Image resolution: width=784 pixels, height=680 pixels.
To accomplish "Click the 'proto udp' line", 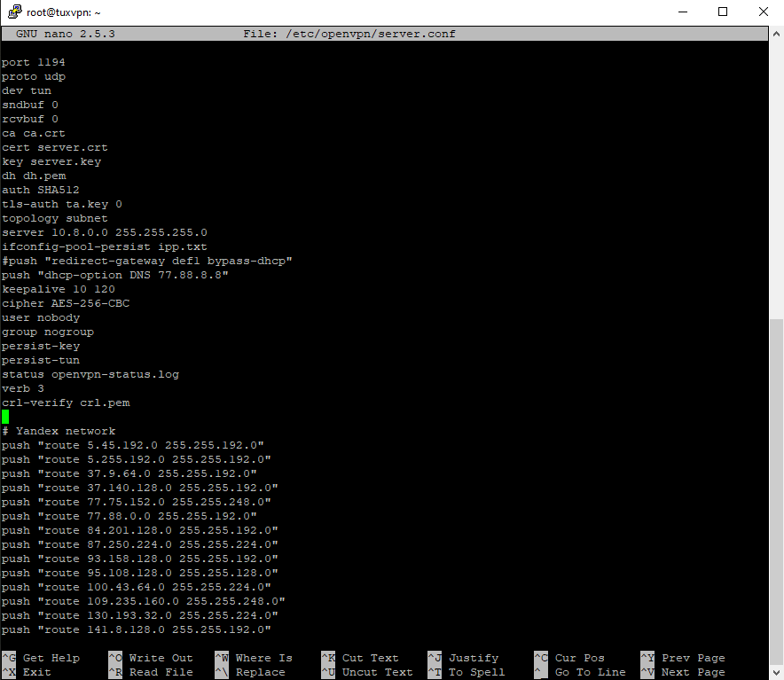I will (x=34, y=76).
